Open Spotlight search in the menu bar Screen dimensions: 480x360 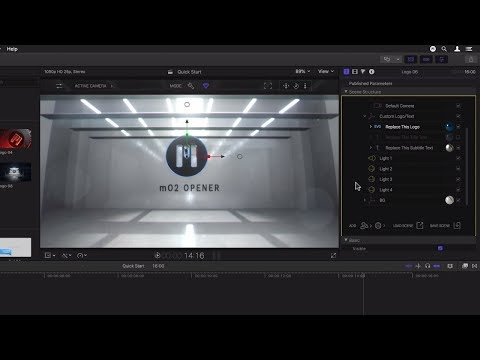pyautogui.click(x=444, y=49)
